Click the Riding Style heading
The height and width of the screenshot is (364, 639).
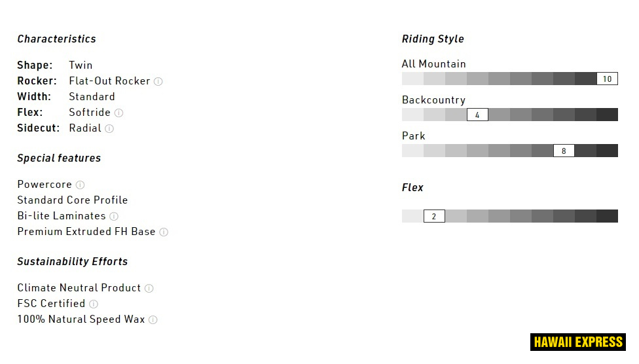(433, 39)
